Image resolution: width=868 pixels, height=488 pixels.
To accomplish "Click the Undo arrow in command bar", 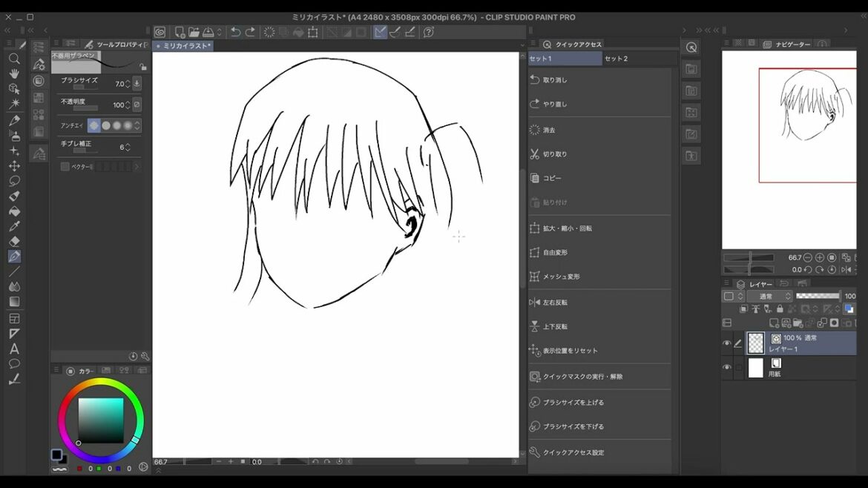I will tap(235, 32).
